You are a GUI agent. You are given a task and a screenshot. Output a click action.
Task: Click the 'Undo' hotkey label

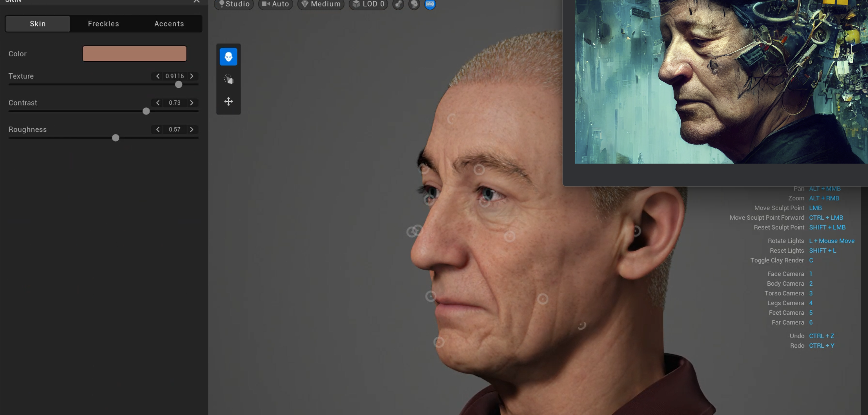797,336
